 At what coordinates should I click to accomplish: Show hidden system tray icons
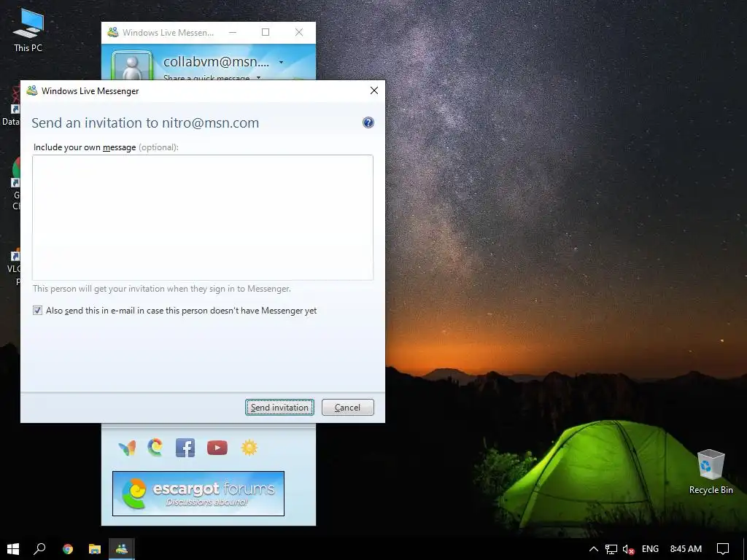coord(594,549)
